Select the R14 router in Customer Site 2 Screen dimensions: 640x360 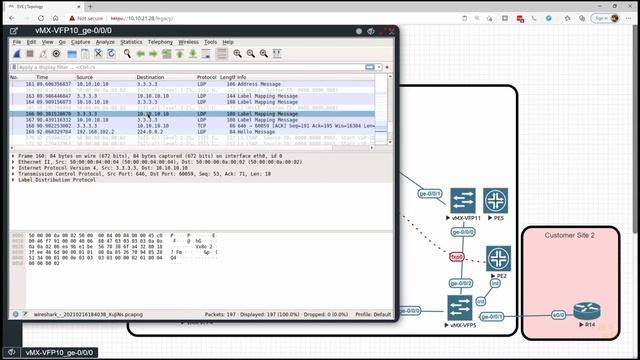pyautogui.click(x=587, y=311)
